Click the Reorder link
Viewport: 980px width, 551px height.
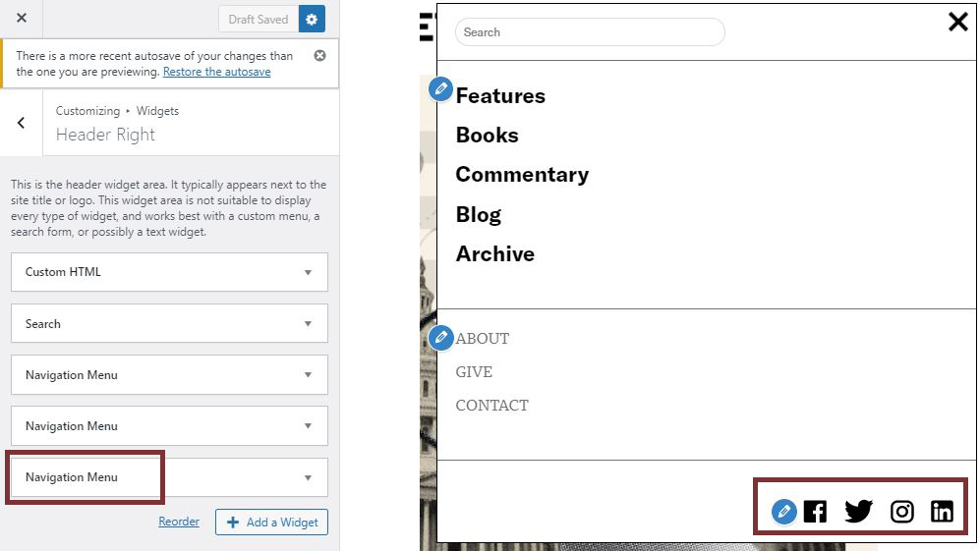[x=179, y=522]
